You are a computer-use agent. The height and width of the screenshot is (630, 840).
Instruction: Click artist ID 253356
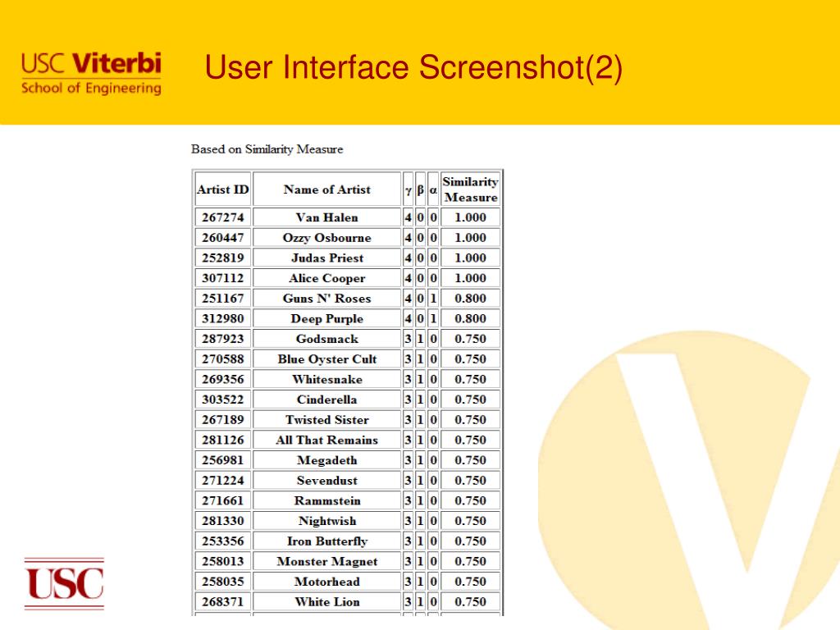click(223, 541)
